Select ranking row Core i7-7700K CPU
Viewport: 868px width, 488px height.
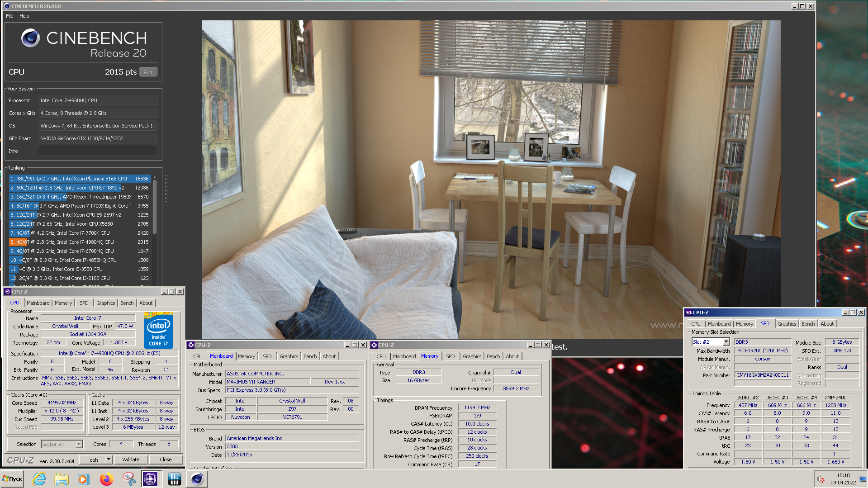point(79,233)
